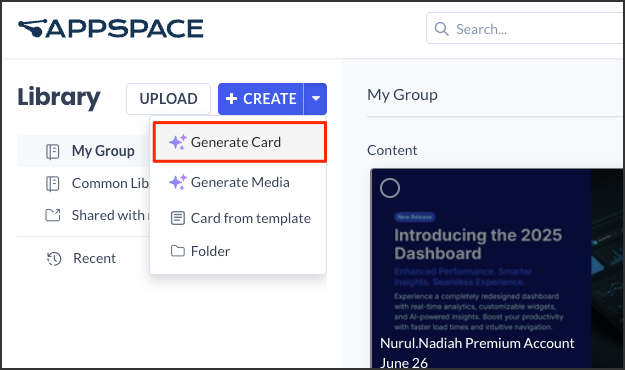The width and height of the screenshot is (625, 370).
Task: Click the Content section label
Action: (x=392, y=150)
